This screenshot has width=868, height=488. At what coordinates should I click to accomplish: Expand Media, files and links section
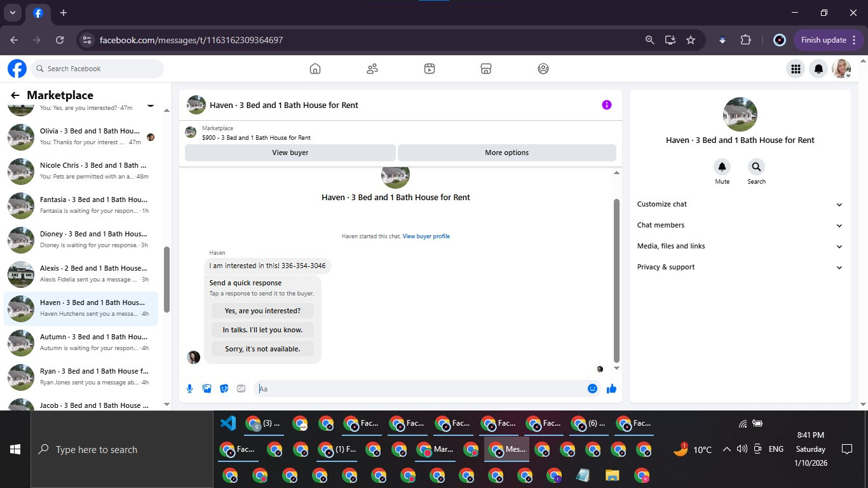740,246
